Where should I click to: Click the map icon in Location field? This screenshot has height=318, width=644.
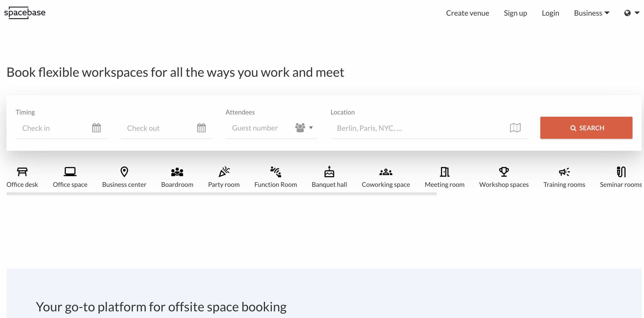click(515, 128)
